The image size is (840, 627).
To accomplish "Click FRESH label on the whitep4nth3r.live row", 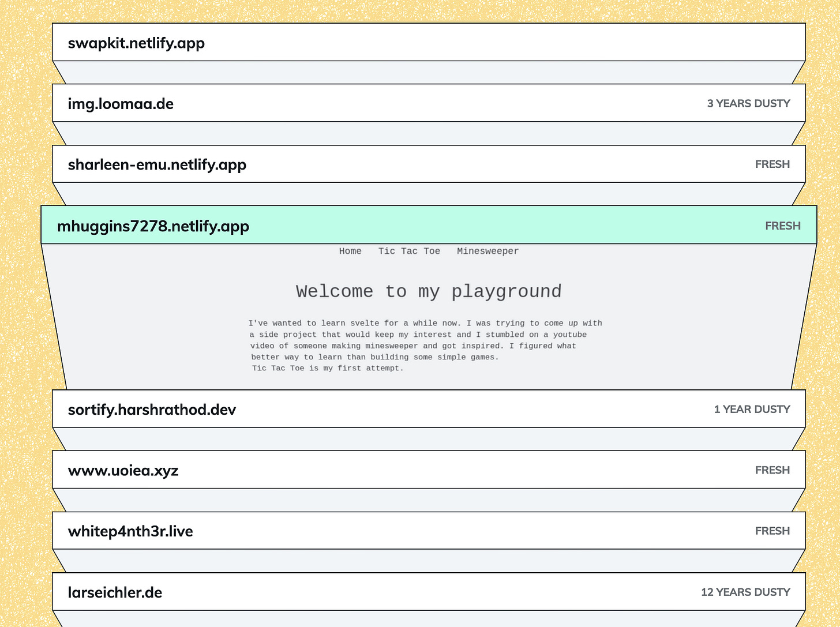I will coord(772,531).
